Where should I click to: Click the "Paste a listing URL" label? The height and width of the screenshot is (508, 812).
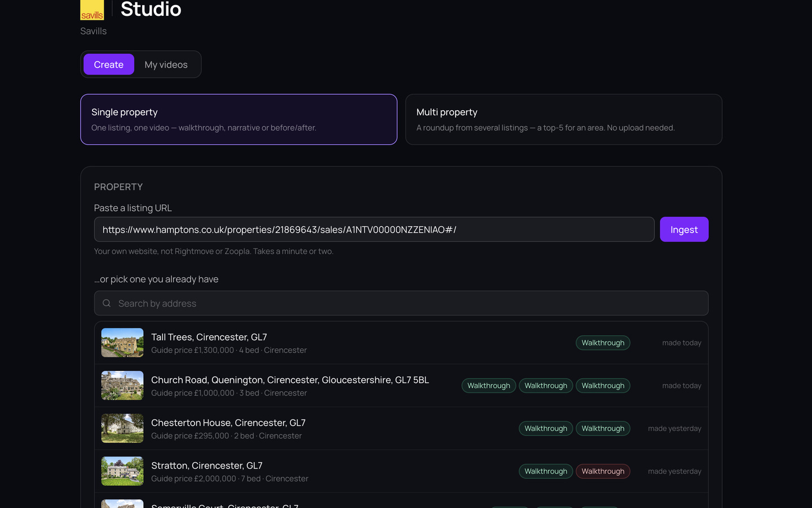click(133, 208)
